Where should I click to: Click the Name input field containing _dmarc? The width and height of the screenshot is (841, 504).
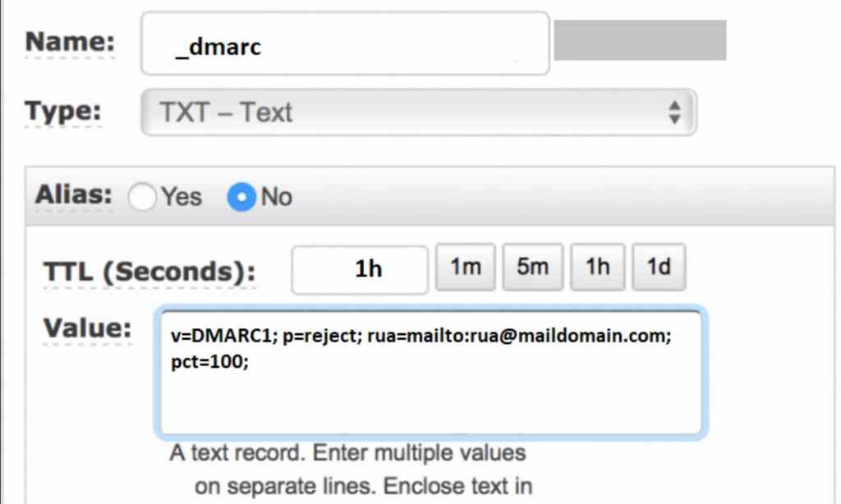(344, 44)
